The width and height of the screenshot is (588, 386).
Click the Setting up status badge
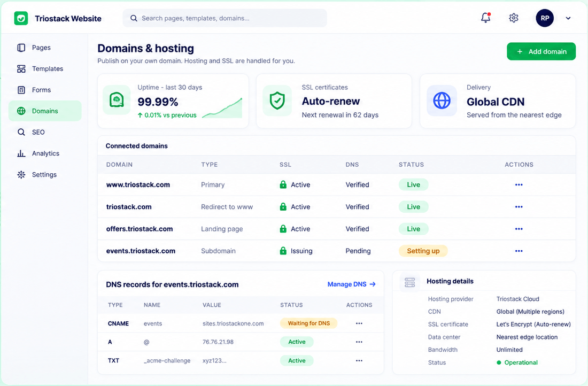coord(423,251)
